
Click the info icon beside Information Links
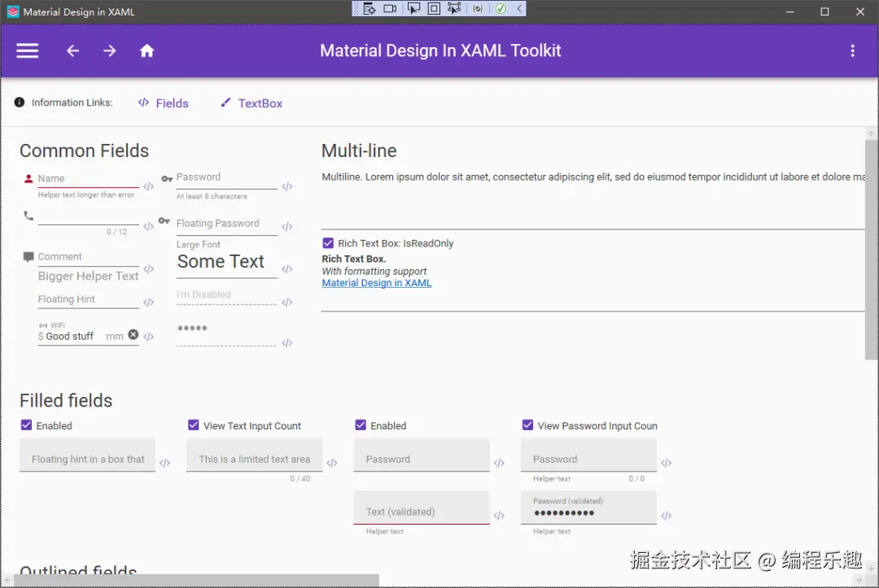19,102
